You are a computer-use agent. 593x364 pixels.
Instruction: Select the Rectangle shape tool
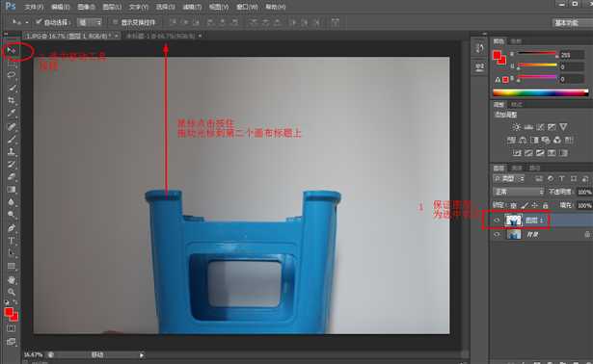[12, 266]
